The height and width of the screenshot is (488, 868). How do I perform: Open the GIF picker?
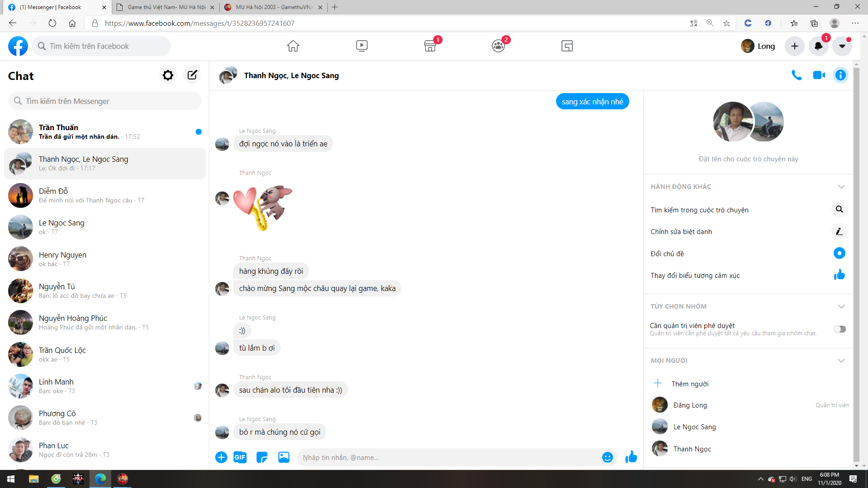(240, 457)
